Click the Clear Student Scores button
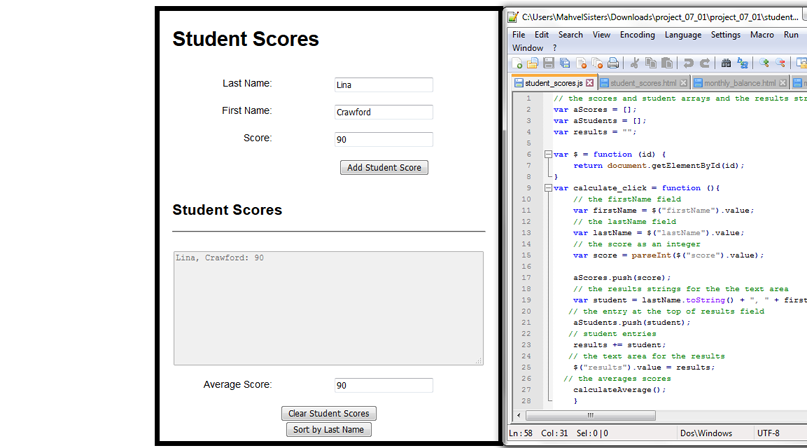 pos(329,414)
